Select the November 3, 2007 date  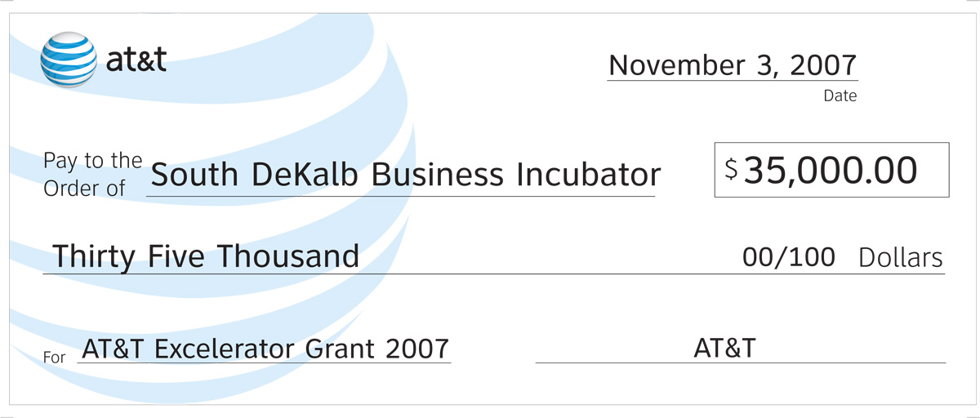[x=733, y=65]
